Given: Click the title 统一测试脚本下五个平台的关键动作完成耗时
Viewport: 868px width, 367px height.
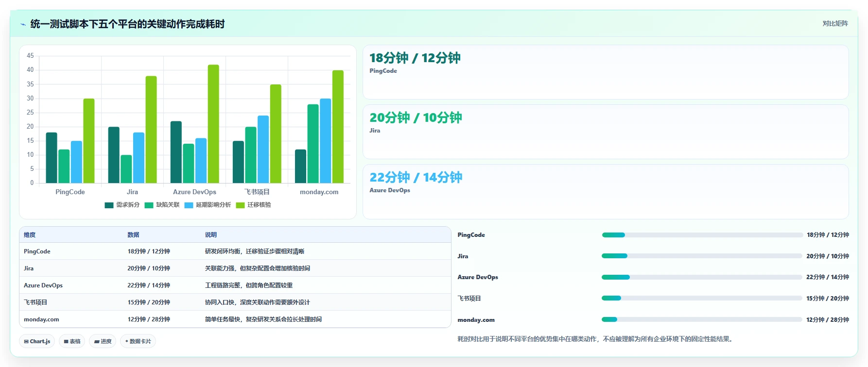Looking at the screenshot, I should click(127, 24).
